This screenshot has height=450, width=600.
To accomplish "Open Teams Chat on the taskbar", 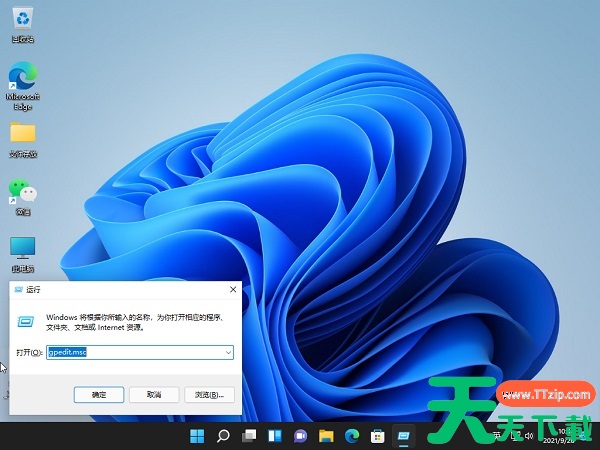I will click(300, 435).
